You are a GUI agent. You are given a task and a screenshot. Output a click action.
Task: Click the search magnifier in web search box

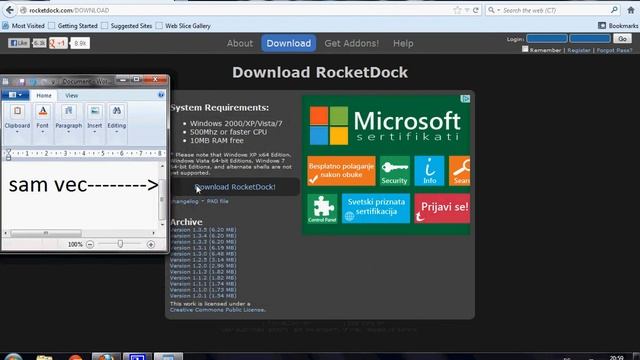[614, 10]
